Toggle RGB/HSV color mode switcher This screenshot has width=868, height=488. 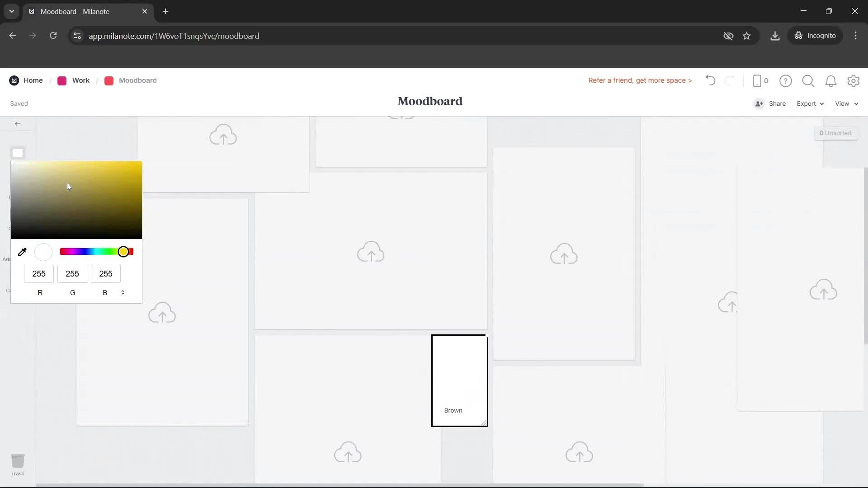tap(123, 292)
